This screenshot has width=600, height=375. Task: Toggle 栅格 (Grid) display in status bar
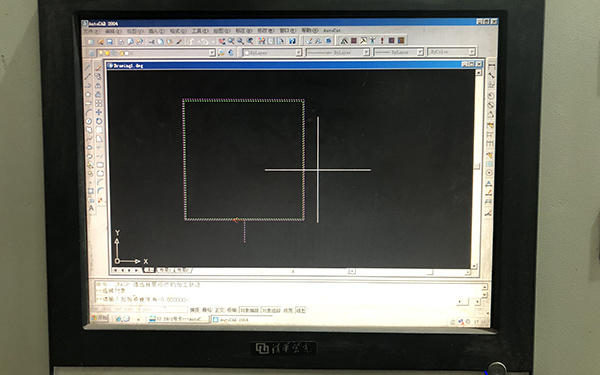coord(207,310)
